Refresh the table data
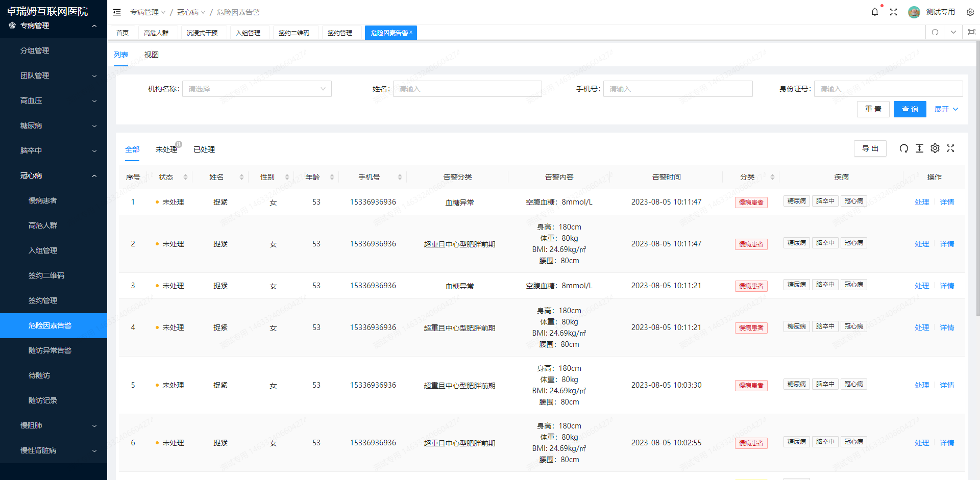Screen dimensions: 980x480 [904, 148]
